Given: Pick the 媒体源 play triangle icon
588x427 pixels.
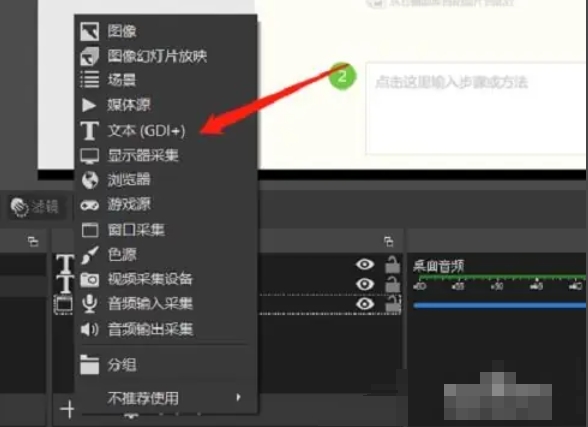Looking at the screenshot, I should pyautogui.click(x=89, y=105).
